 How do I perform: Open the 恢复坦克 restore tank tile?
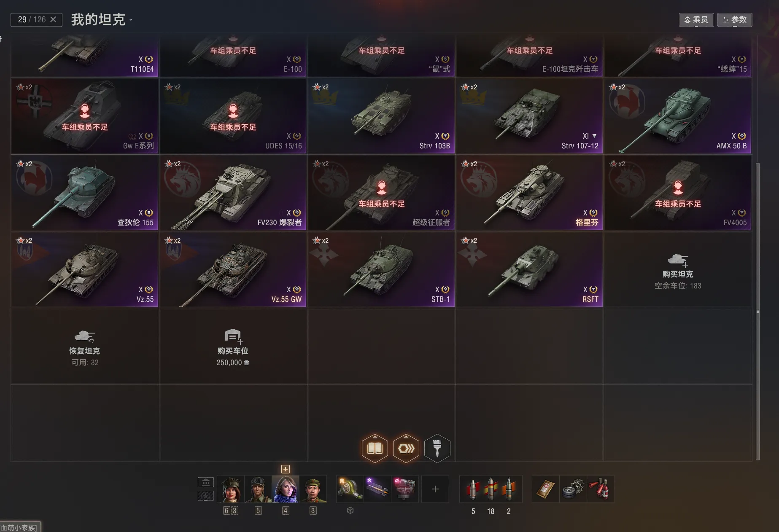(85, 347)
